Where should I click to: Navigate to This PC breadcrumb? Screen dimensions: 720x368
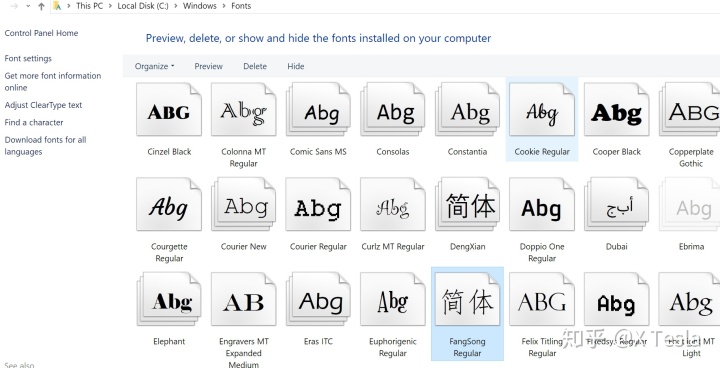(x=90, y=6)
